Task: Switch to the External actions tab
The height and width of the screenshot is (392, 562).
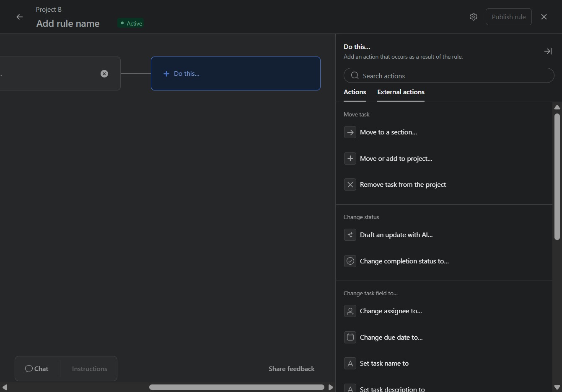Action: pyautogui.click(x=401, y=92)
